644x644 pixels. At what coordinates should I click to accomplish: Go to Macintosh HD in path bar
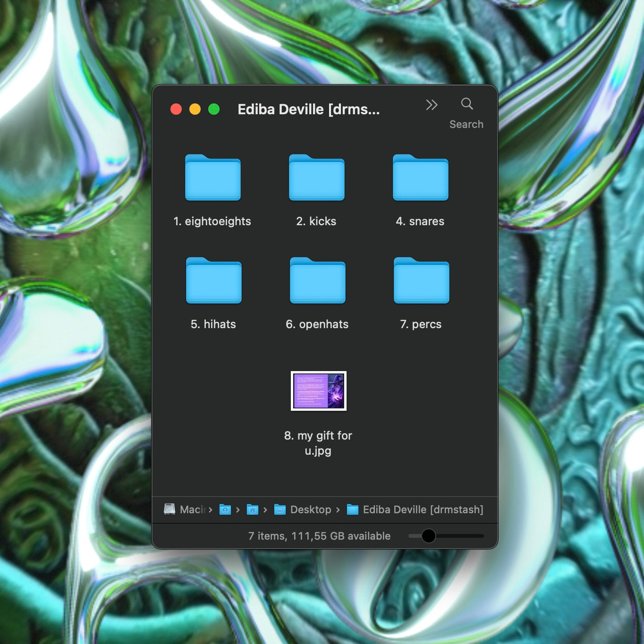[x=187, y=509]
